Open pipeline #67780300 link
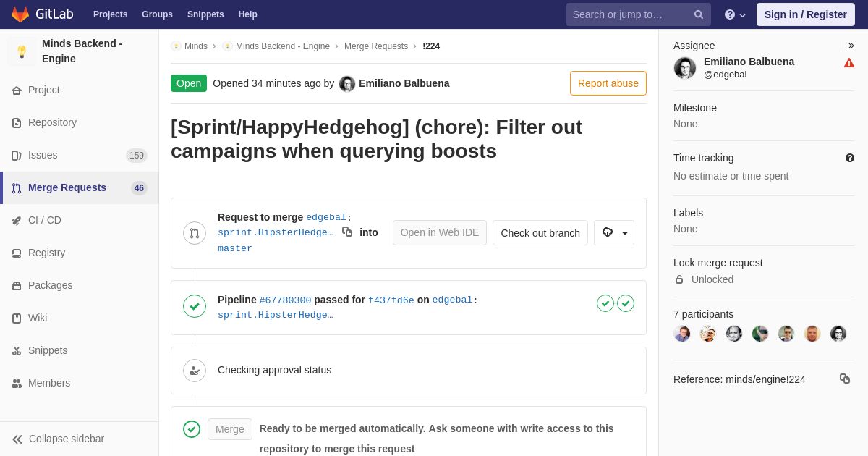The width and height of the screenshot is (868, 456). tap(285, 300)
